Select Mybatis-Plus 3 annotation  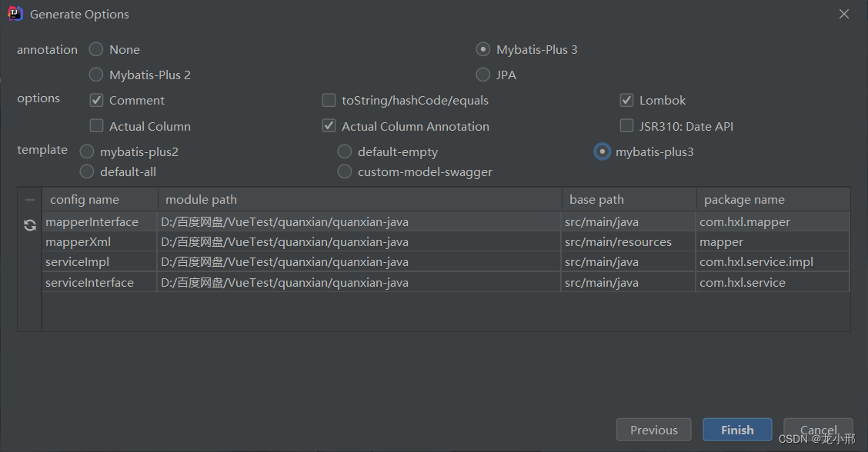click(482, 49)
